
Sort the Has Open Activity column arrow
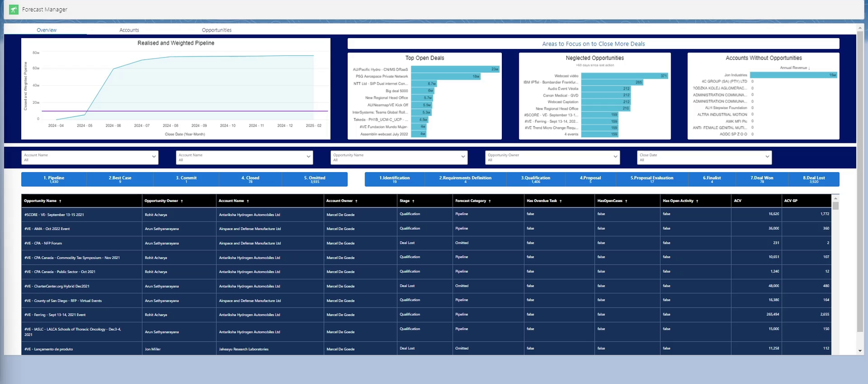click(x=697, y=201)
